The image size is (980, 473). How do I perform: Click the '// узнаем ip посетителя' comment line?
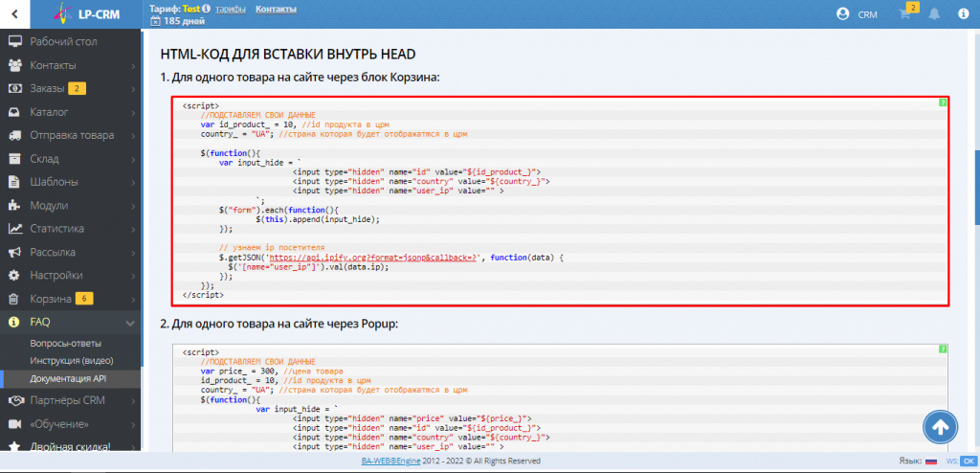click(x=272, y=248)
